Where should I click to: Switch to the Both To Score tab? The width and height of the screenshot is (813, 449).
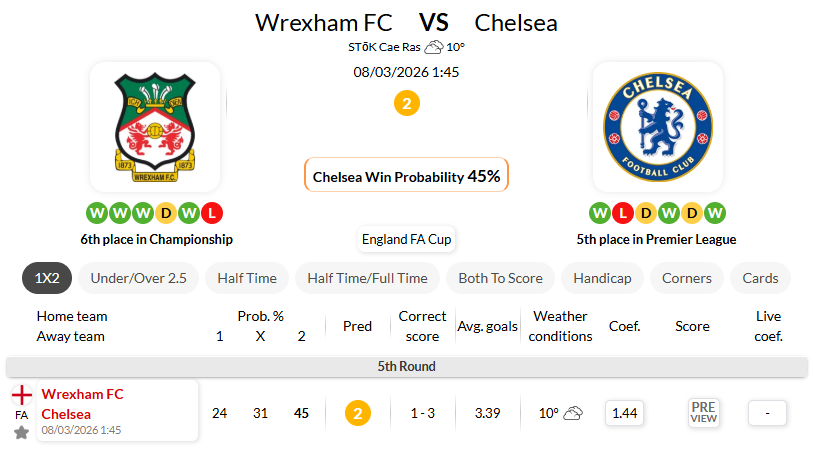[x=500, y=278]
